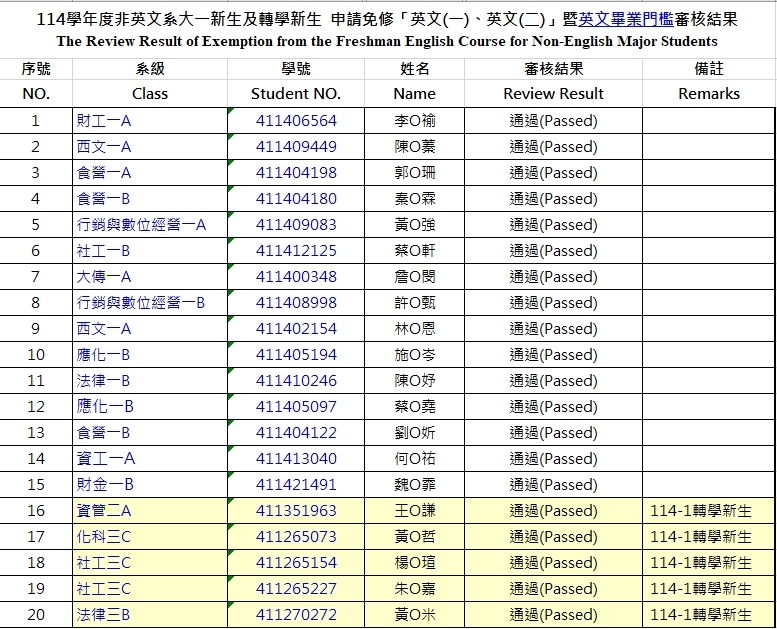Click the Remarks column header
The height and width of the screenshot is (629, 777).
(x=708, y=93)
